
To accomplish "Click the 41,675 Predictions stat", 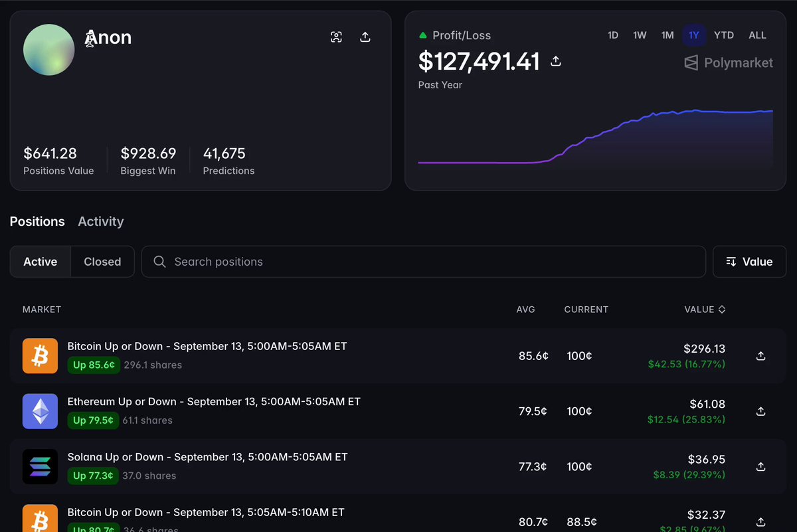I will (x=228, y=161).
